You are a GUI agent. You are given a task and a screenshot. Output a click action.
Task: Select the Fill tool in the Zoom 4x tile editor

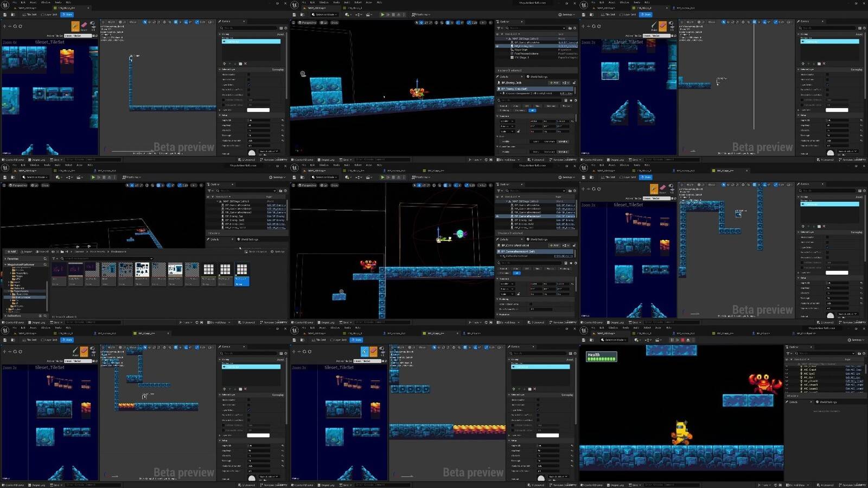pos(93,26)
